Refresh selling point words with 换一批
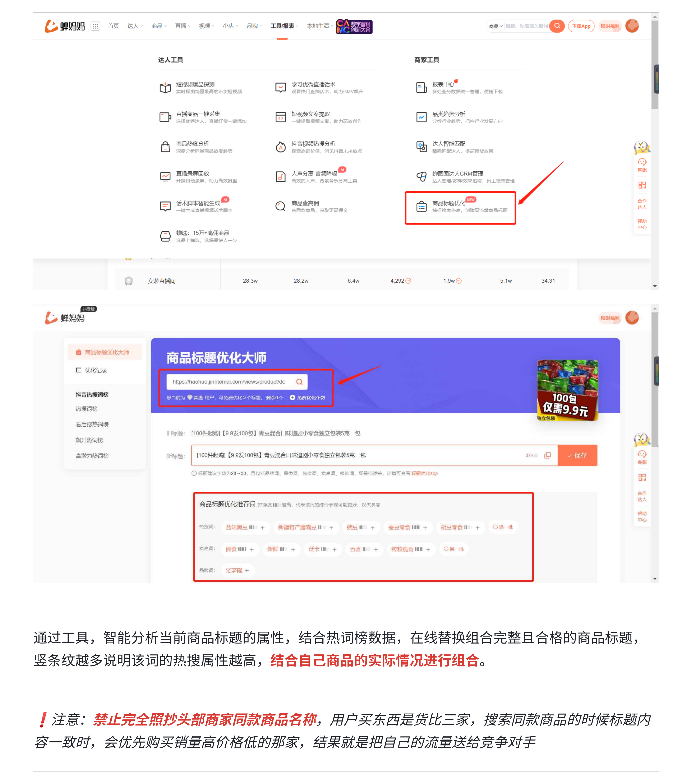The height and width of the screenshot is (784, 691). (454, 549)
